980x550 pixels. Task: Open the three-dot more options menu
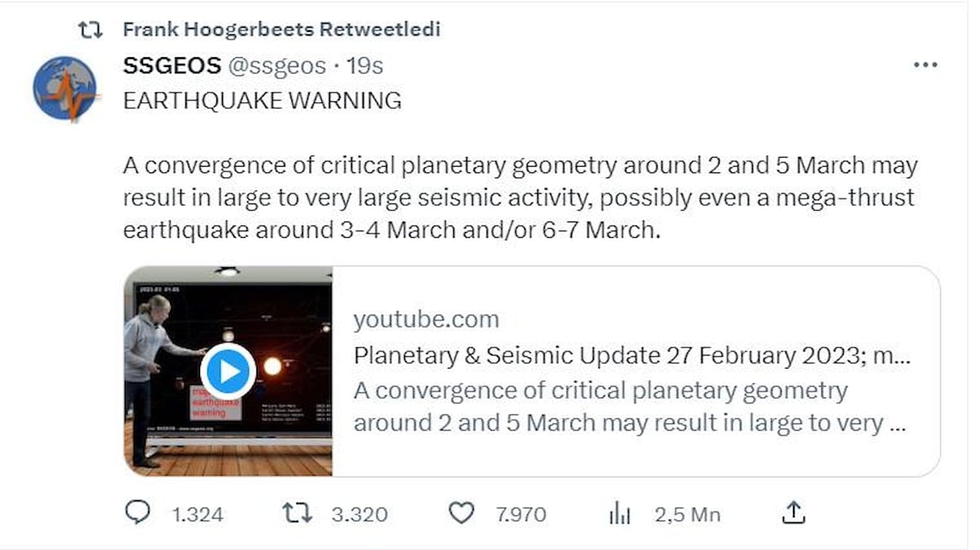coord(924,65)
